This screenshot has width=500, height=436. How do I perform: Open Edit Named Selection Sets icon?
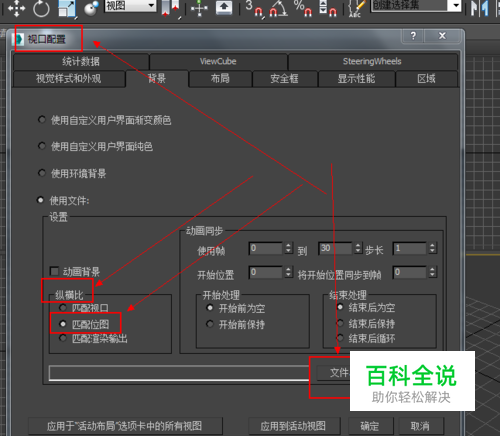(356, 8)
